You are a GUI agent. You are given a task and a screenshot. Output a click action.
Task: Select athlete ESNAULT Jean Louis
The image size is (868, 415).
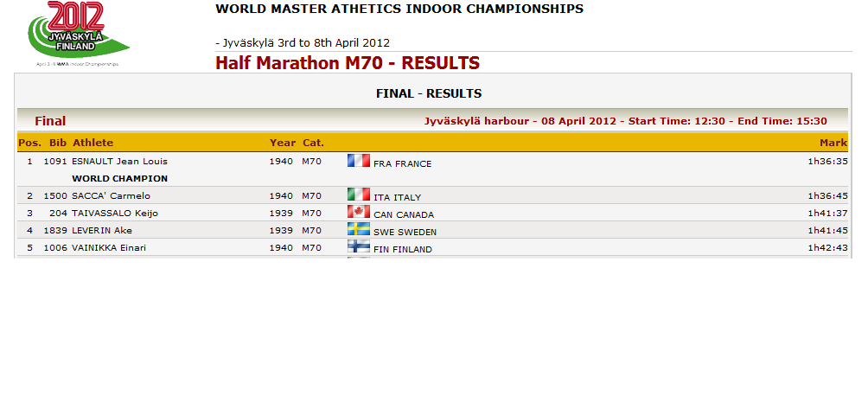click(119, 162)
